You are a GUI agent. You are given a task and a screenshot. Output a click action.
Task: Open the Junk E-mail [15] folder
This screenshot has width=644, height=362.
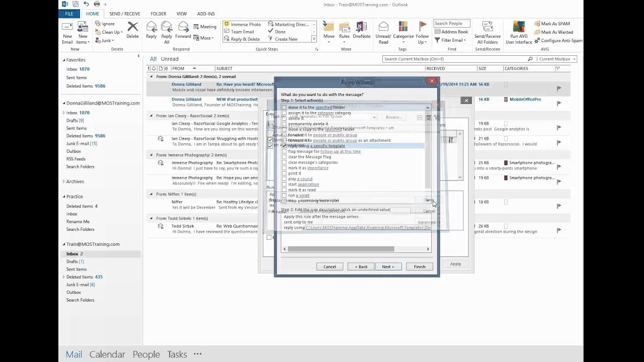tap(82, 143)
